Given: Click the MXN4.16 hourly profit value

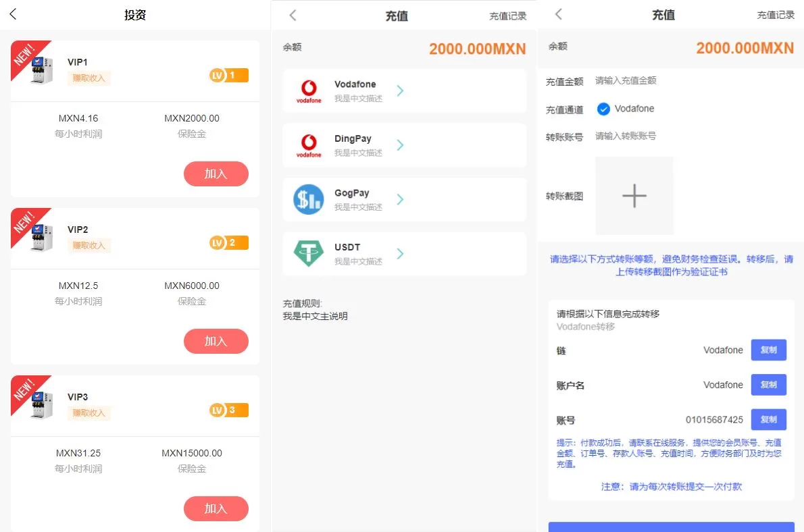Looking at the screenshot, I should click(x=78, y=118).
